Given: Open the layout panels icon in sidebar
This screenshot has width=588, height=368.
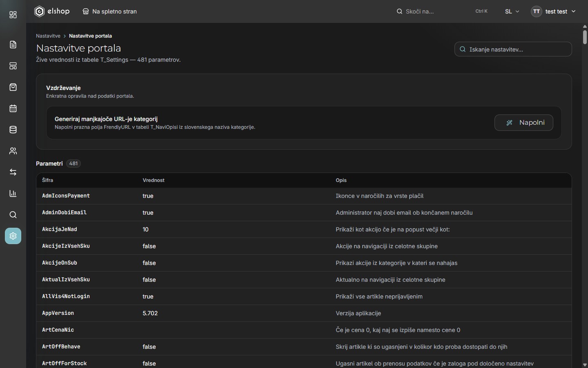Looking at the screenshot, I should (13, 66).
